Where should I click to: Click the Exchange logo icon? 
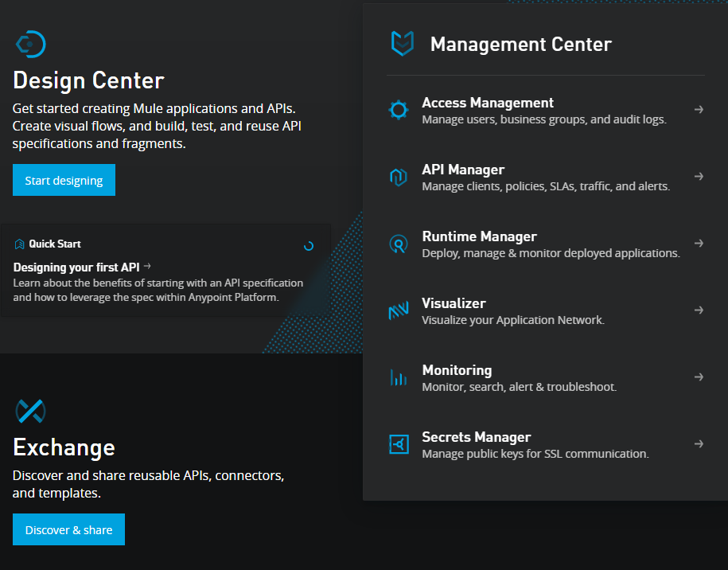[x=31, y=411]
